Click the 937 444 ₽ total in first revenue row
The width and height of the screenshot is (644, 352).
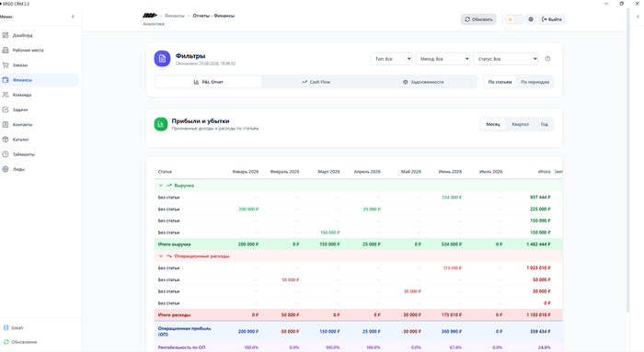click(x=540, y=198)
